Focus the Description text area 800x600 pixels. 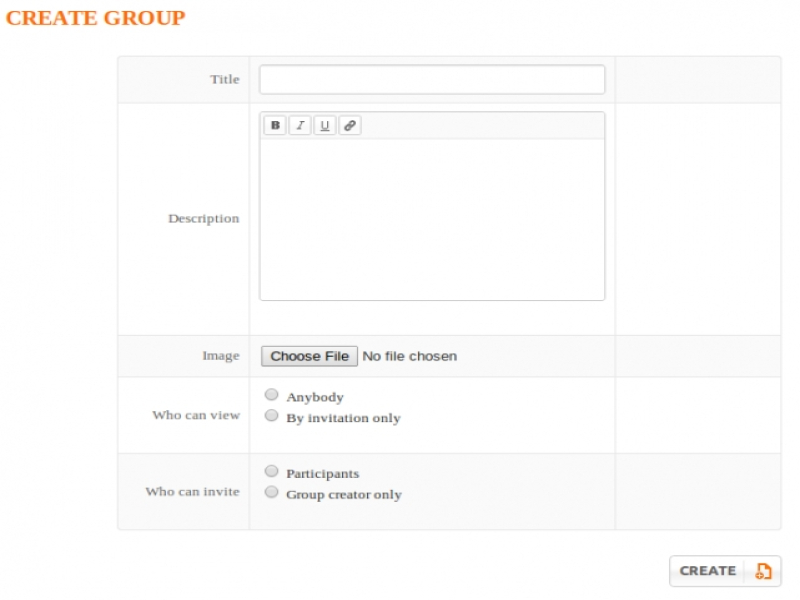coord(432,218)
